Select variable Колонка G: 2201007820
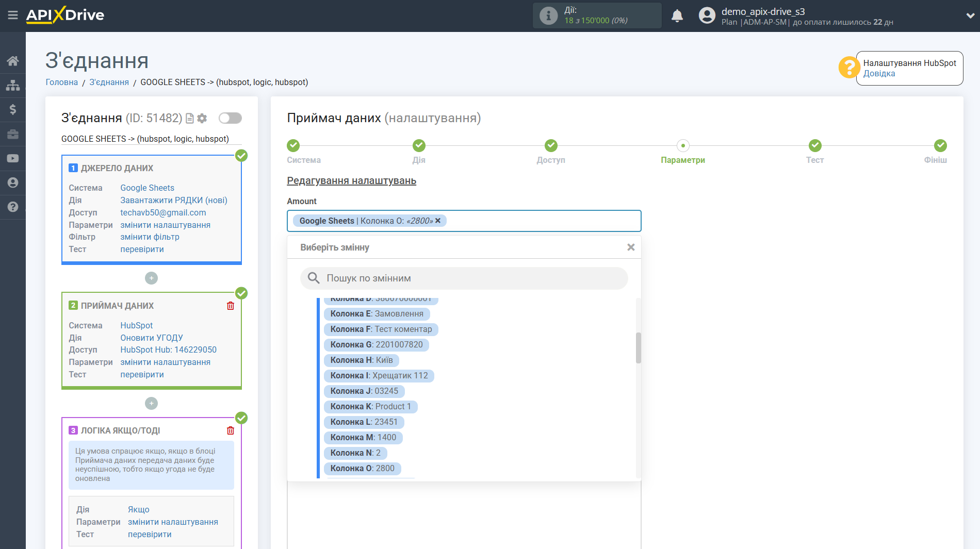 point(377,344)
